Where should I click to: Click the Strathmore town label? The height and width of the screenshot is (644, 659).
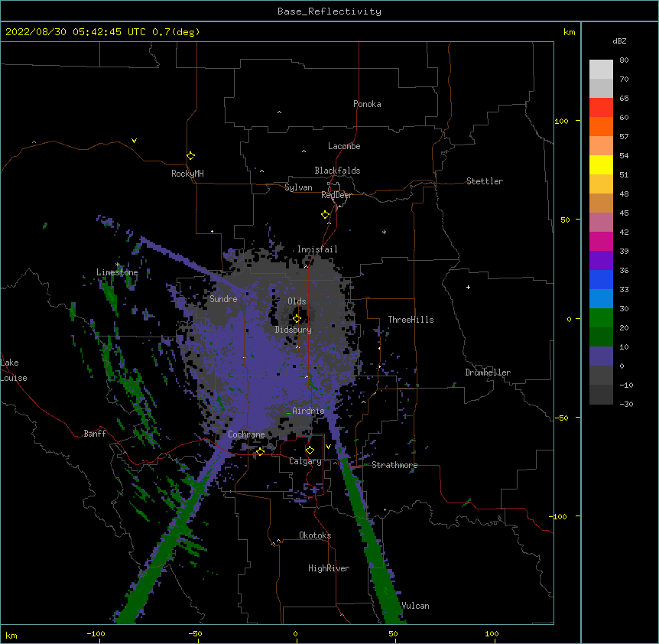(x=394, y=465)
